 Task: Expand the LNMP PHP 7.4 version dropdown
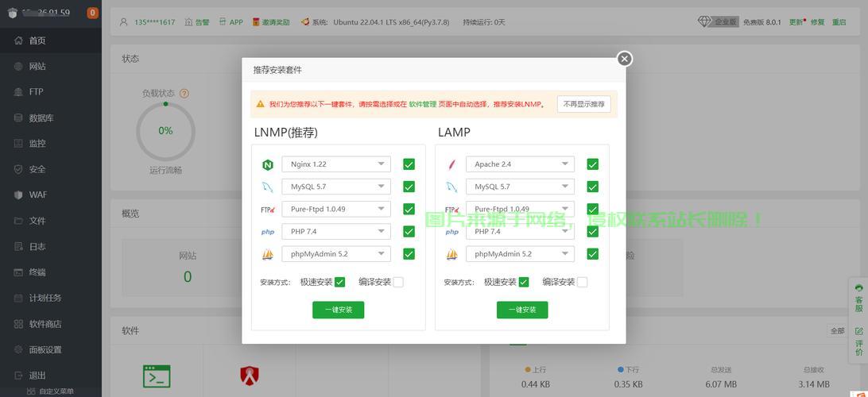pyautogui.click(x=336, y=232)
